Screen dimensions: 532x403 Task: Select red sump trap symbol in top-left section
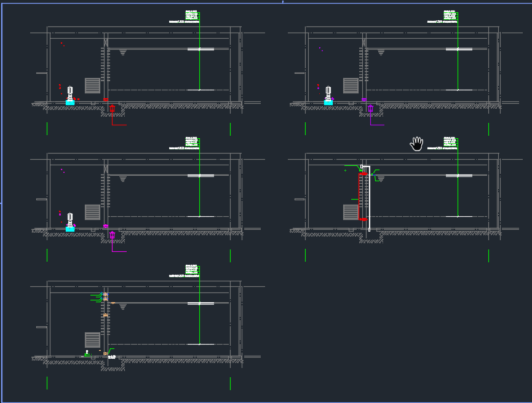coord(113,109)
